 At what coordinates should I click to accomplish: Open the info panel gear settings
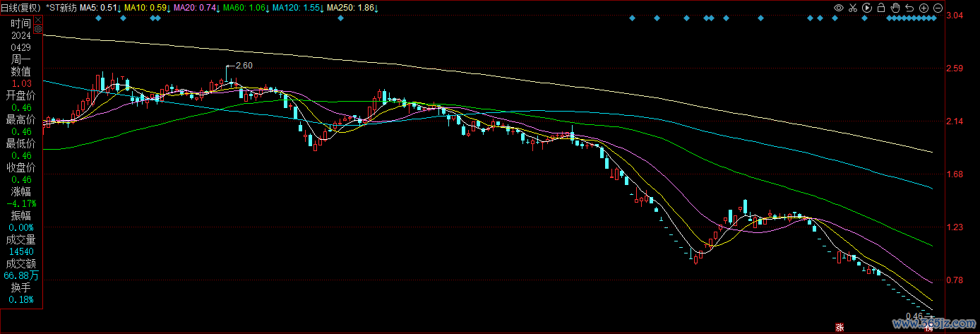pyautogui.click(x=38, y=30)
